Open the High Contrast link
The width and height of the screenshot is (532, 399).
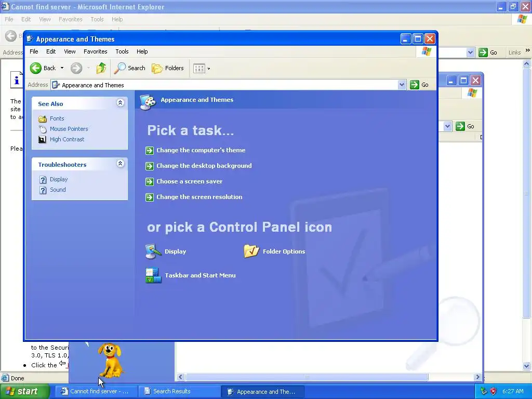(67, 139)
